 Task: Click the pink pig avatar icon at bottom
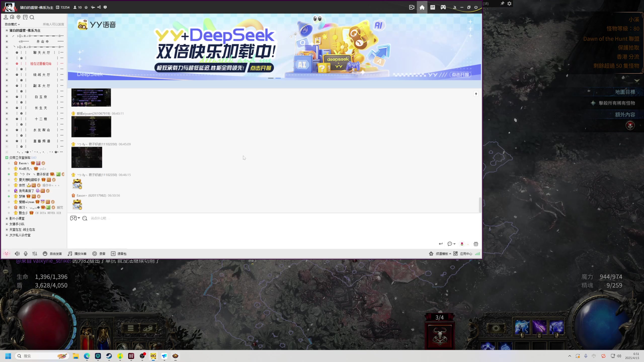point(7,253)
